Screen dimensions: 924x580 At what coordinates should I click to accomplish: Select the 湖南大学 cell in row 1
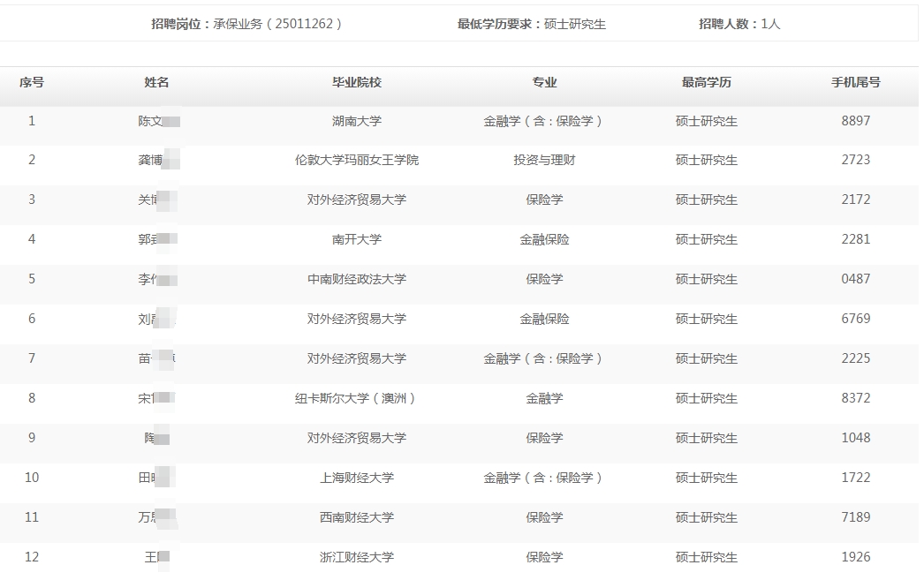[356, 121]
